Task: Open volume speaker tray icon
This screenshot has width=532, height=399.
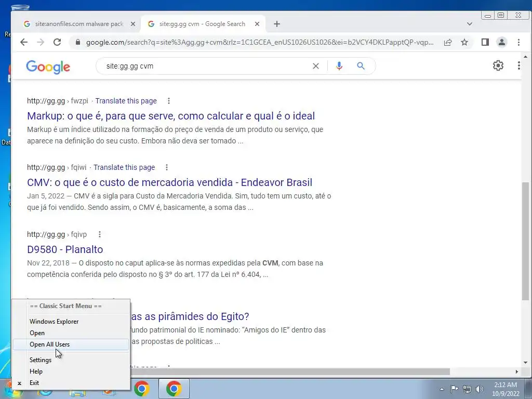Action: (480, 389)
